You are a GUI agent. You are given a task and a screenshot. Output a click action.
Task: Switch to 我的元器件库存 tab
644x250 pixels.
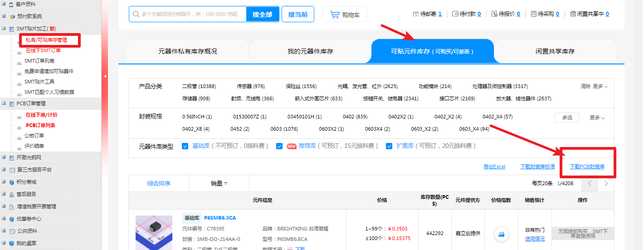[310, 51]
